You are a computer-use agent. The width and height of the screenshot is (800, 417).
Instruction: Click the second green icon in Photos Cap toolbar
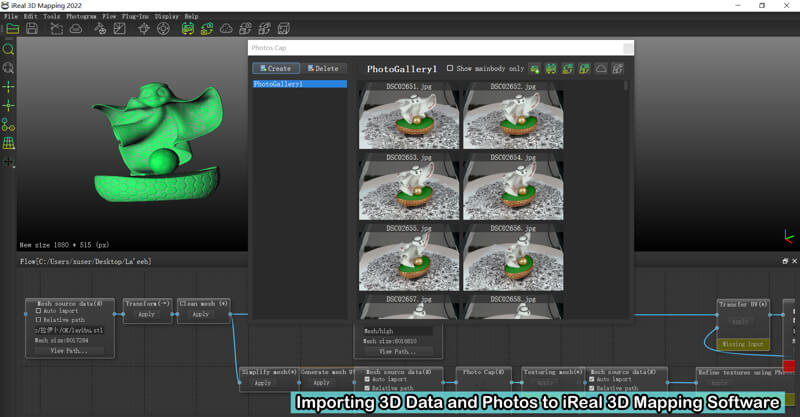point(551,68)
